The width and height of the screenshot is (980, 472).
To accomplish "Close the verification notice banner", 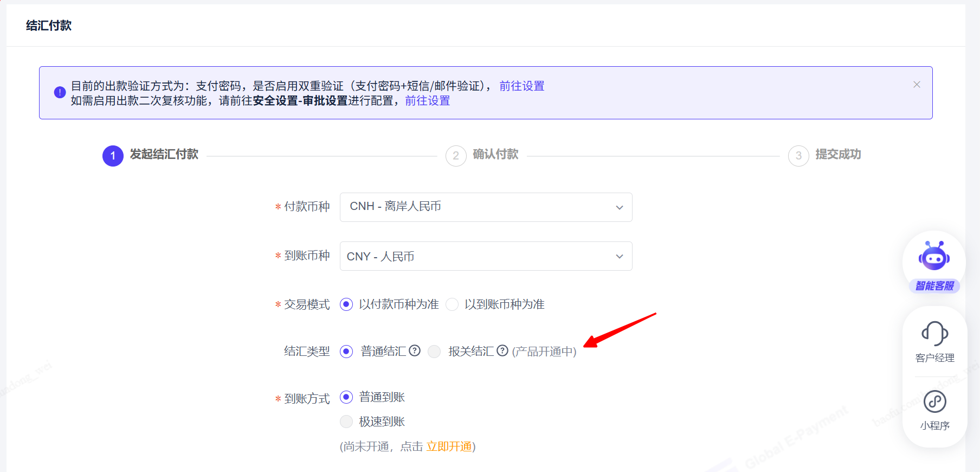I will (917, 85).
